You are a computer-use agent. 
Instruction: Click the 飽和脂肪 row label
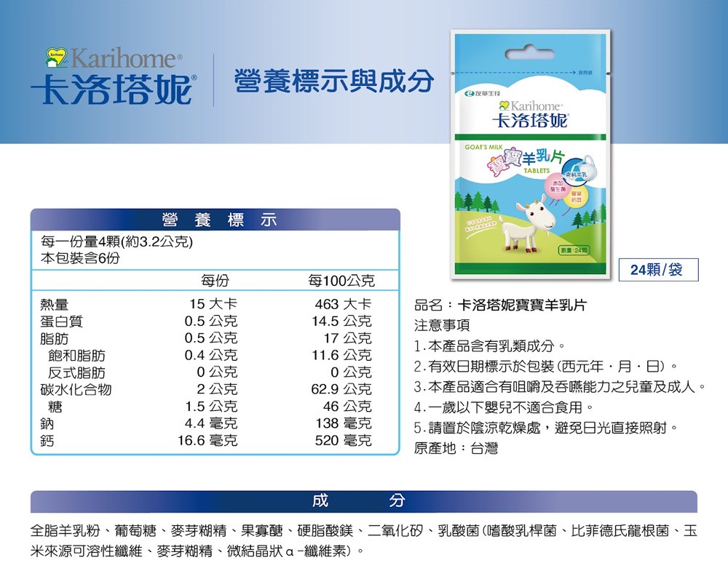[x=76, y=355]
